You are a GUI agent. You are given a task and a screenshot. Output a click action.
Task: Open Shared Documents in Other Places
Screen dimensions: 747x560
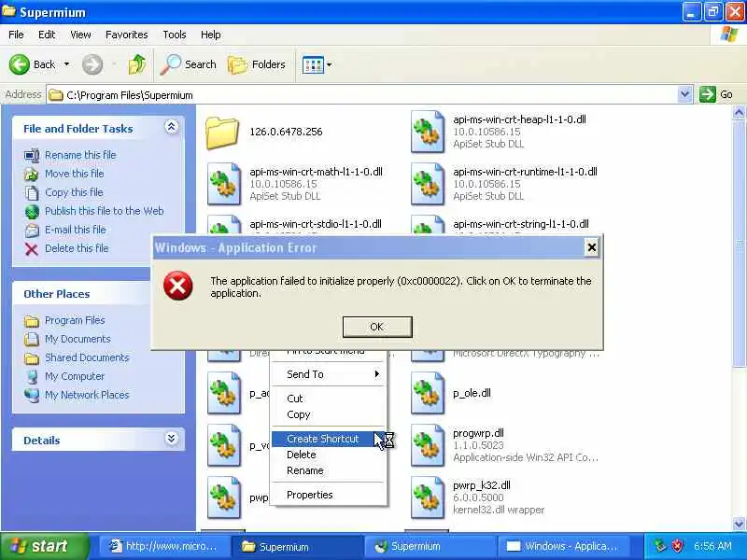pyautogui.click(x=87, y=357)
